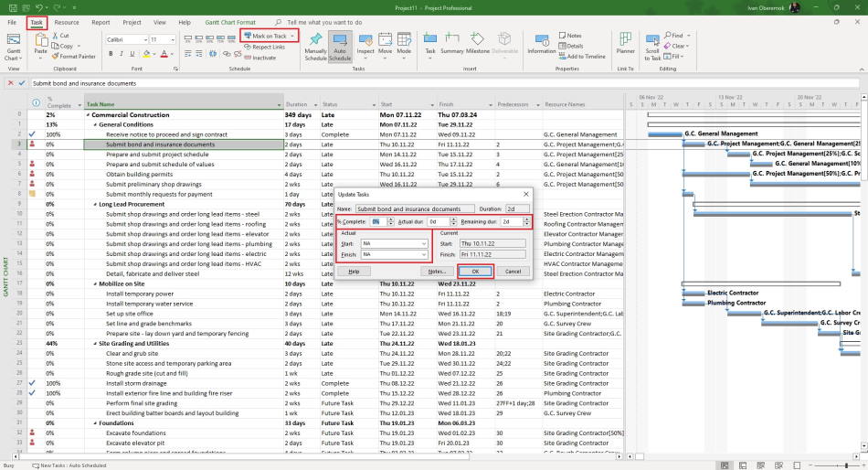Open the red font color picker
This screenshot has width=868, height=470.
(166, 54)
